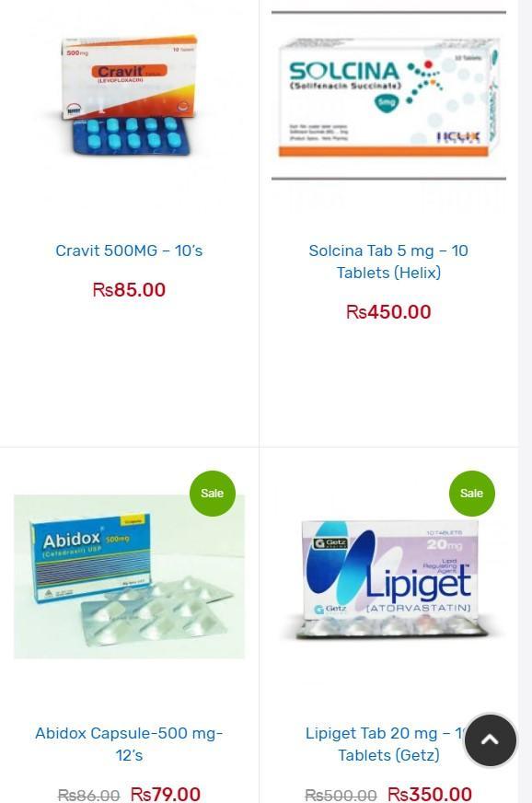
Task: Click the Rs85.00 price of Cravit
Action: tap(129, 290)
